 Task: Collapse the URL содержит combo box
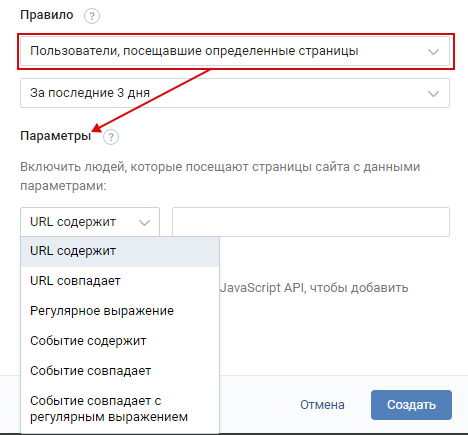90,222
